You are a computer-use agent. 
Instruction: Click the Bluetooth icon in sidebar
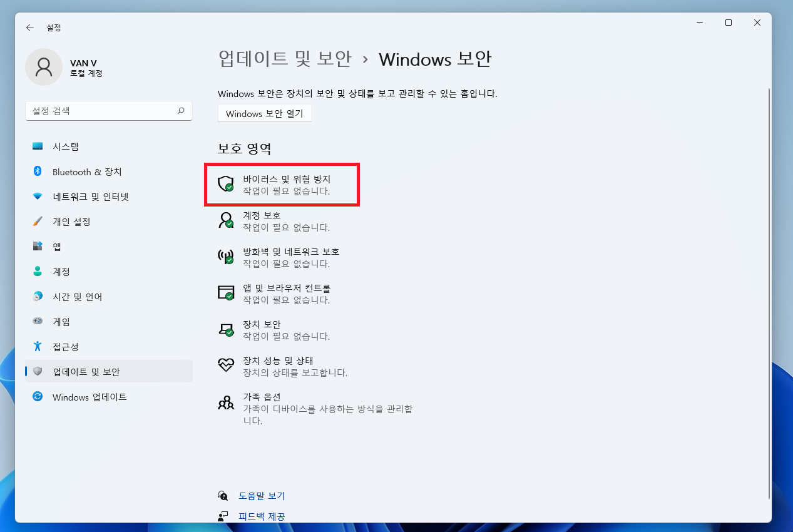point(38,171)
